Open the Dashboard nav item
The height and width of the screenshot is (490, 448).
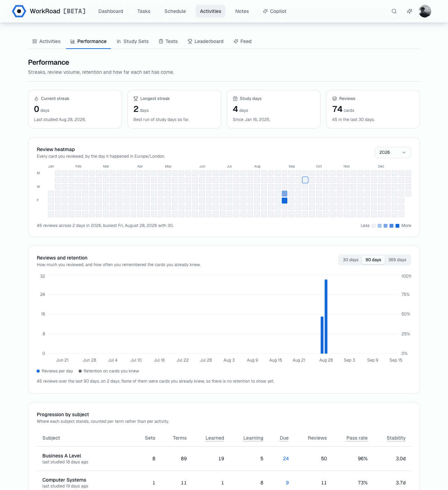point(111,11)
